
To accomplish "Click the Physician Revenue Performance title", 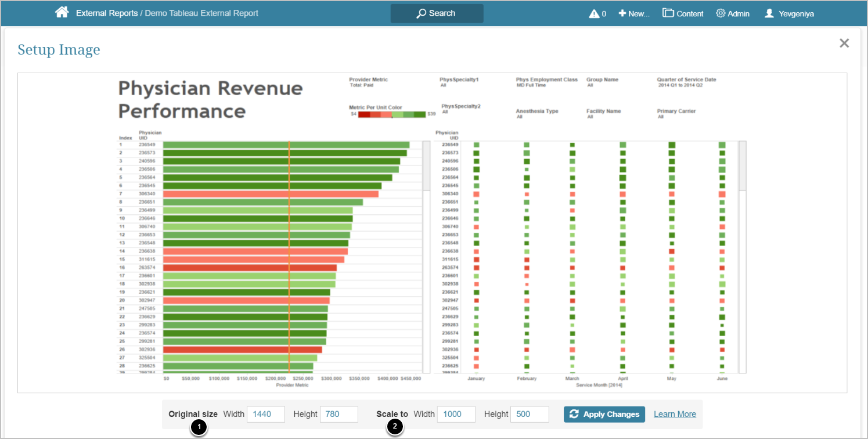I will (x=210, y=99).
